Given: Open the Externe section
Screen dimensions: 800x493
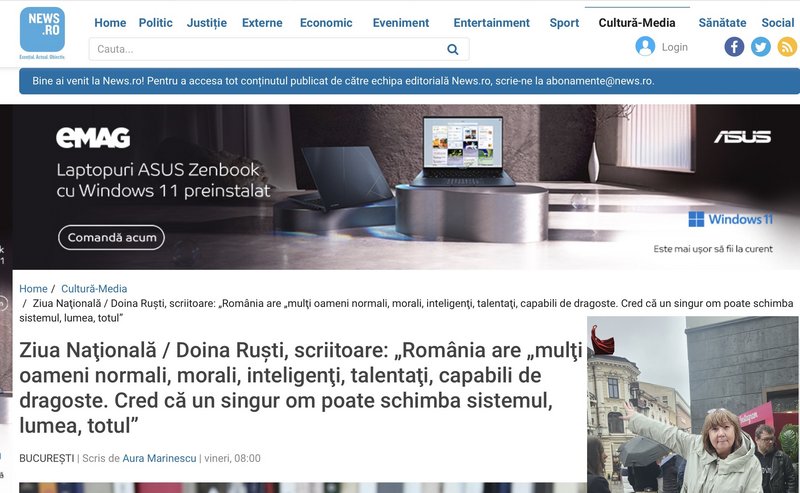Looking at the screenshot, I should point(262,23).
